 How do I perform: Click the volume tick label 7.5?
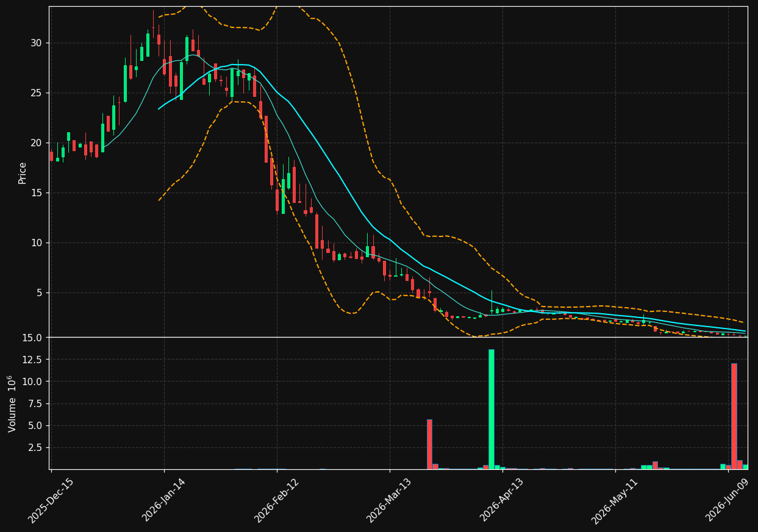click(35, 403)
